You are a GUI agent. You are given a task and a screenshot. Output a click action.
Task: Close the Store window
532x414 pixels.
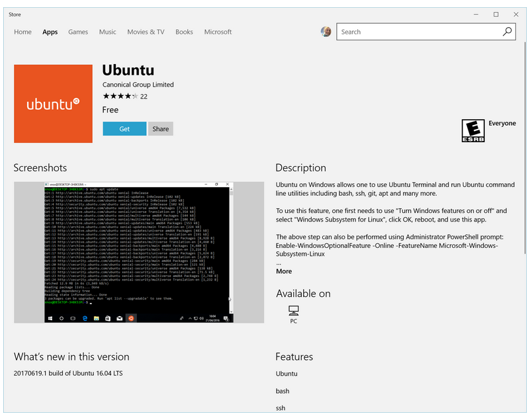coord(516,15)
